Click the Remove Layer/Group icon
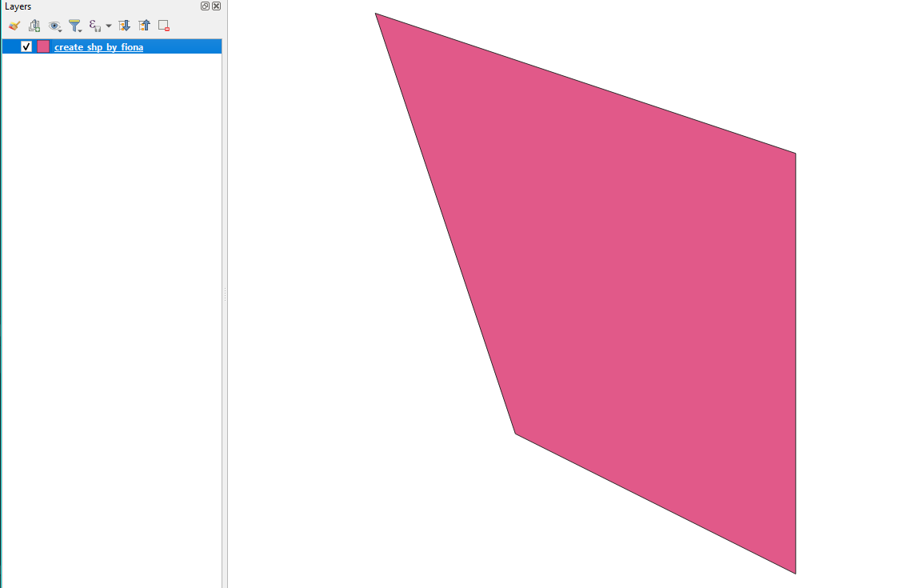Screen dimensions: 919x588 point(164,26)
